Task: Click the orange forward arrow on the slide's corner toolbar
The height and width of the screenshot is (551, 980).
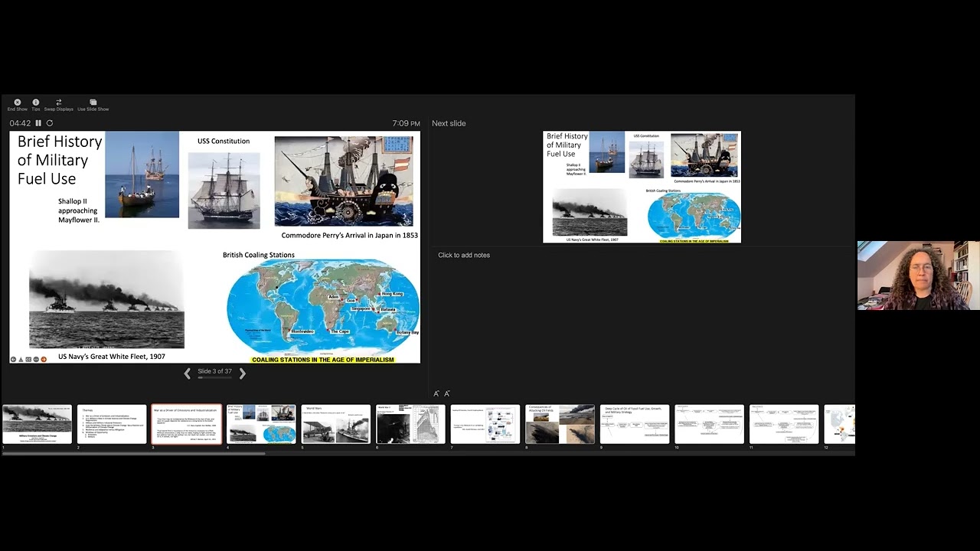Action: (44, 359)
